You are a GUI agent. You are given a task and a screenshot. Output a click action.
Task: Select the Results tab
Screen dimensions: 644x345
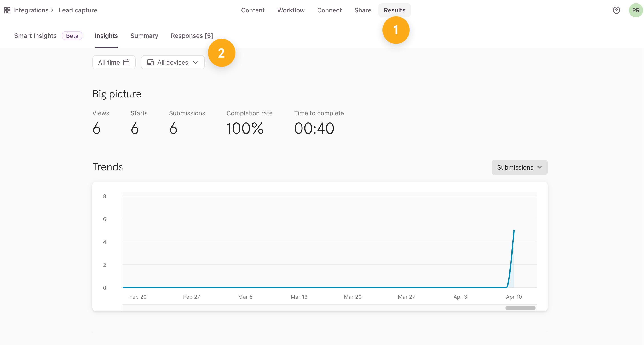pos(394,10)
